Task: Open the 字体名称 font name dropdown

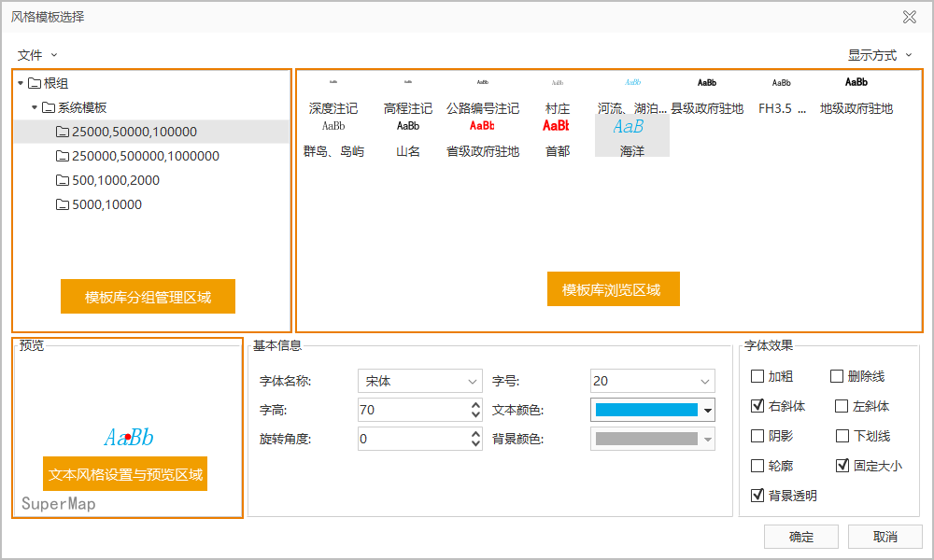Action: pyautogui.click(x=473, y=381)
